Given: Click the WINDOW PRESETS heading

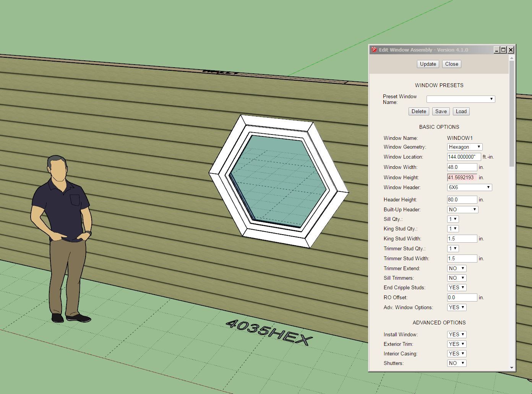Looking at the screenshot, I should 439,85.
